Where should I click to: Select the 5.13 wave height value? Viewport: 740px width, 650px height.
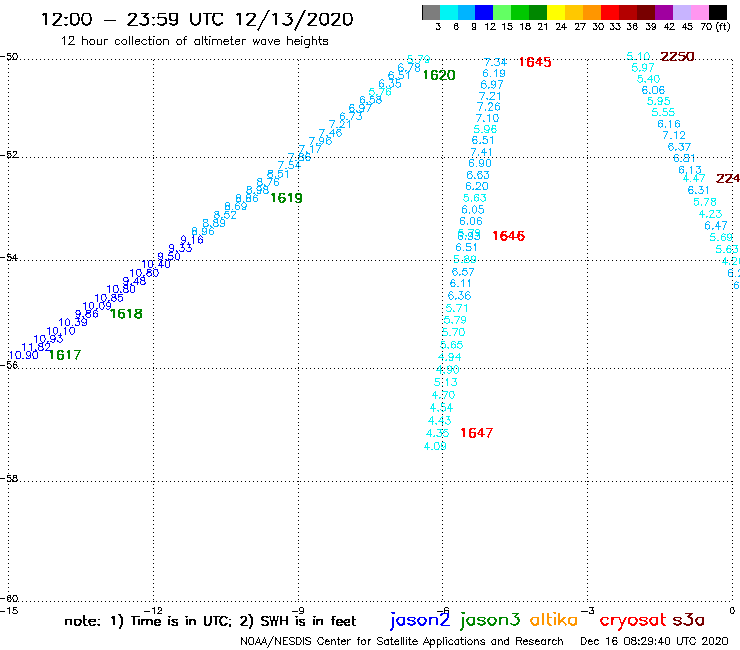pos(446,382)
